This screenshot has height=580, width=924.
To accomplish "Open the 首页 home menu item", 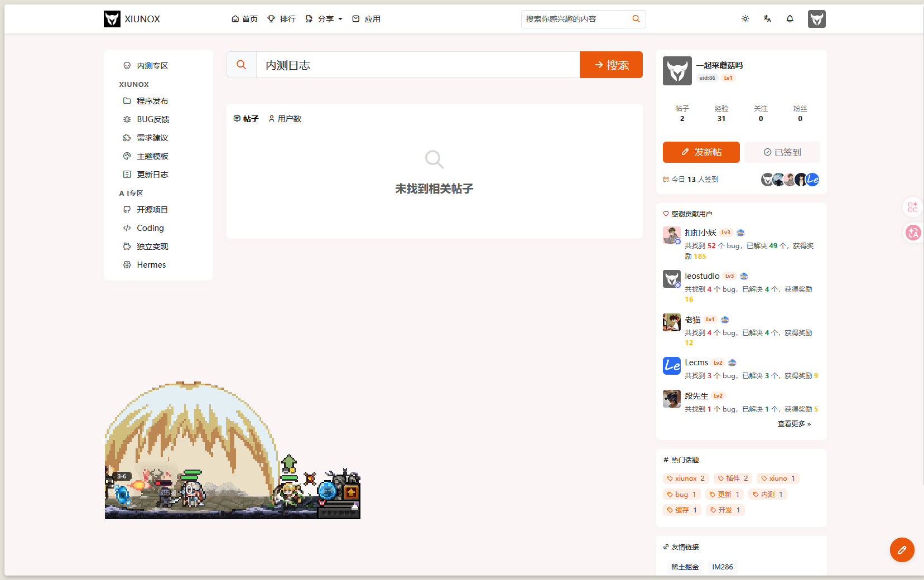I will point(244,19).
